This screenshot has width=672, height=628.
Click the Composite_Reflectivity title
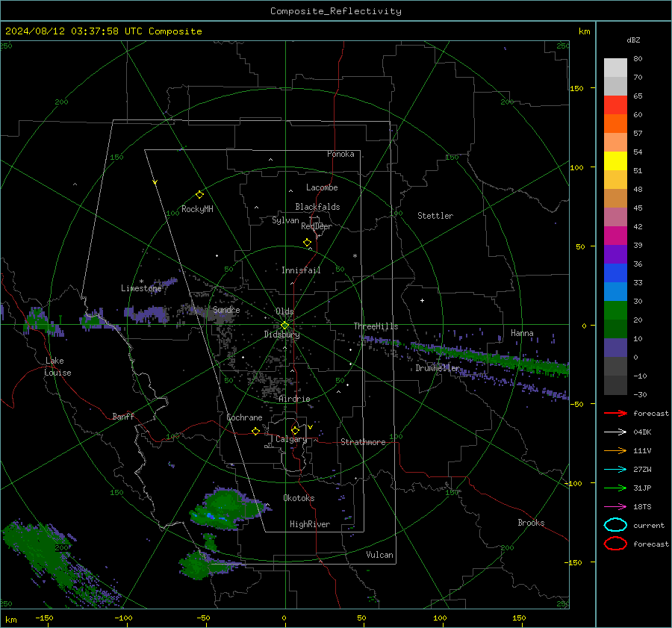tap(335, 11)
